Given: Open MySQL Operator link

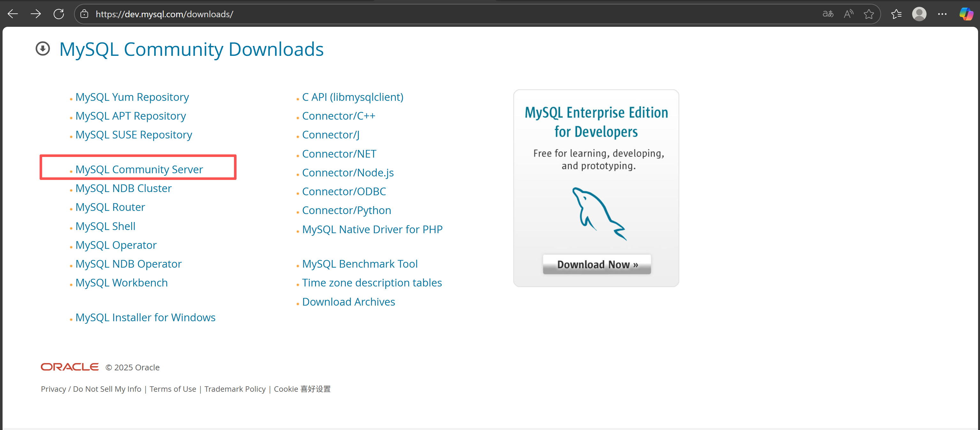Looking at the screenshot, I should 116,245.
